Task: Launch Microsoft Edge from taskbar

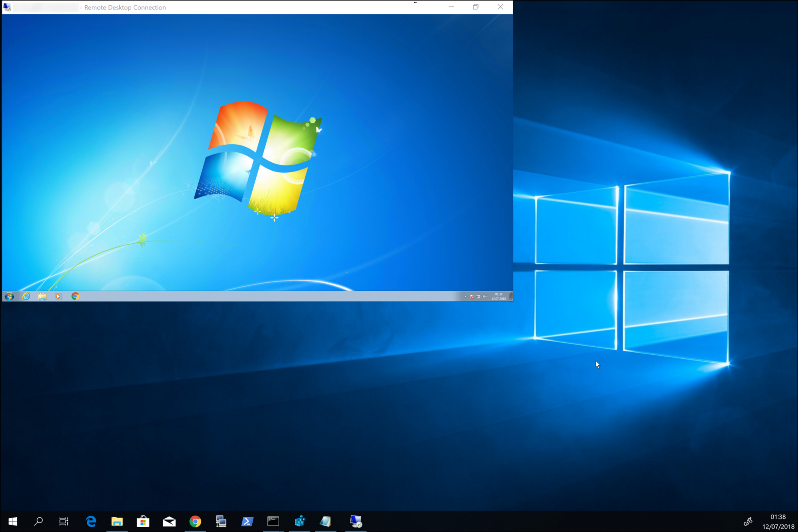Action: [x=91, y=521]
